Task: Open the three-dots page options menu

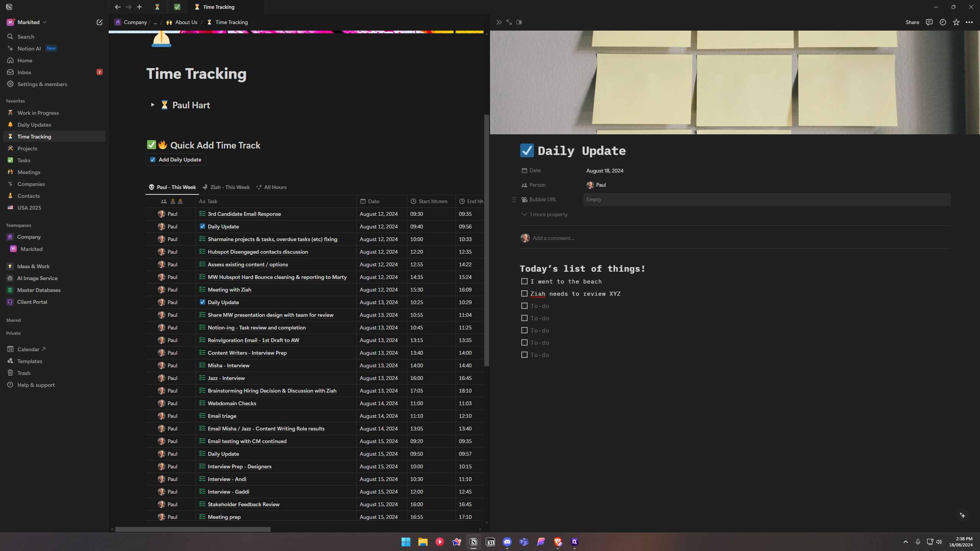Action: coord(969,22)
